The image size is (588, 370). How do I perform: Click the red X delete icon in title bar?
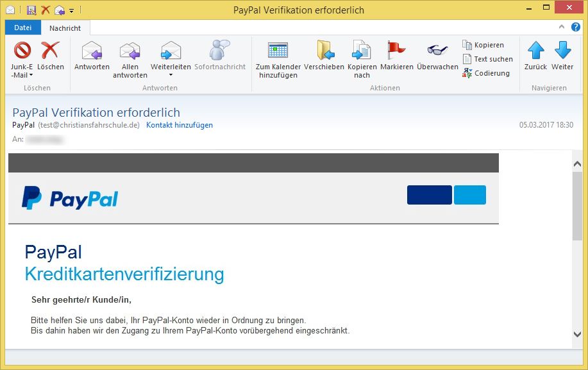46,10
